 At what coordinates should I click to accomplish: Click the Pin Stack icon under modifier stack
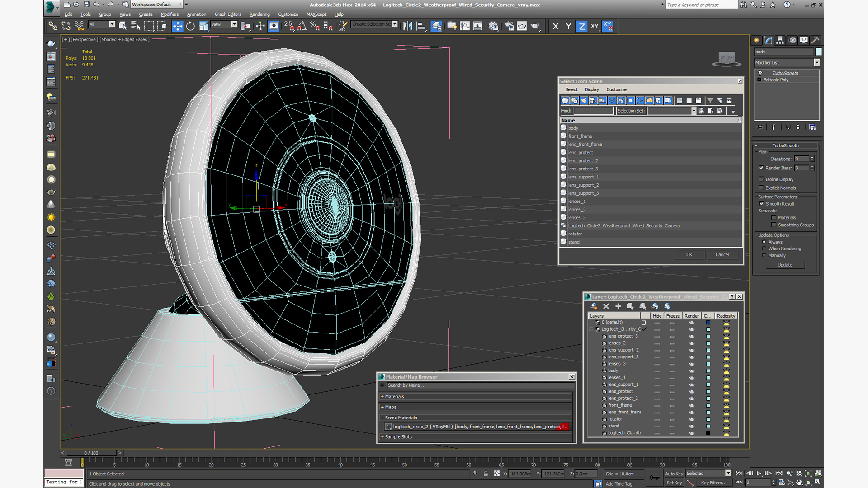click(x=759, y=127)
